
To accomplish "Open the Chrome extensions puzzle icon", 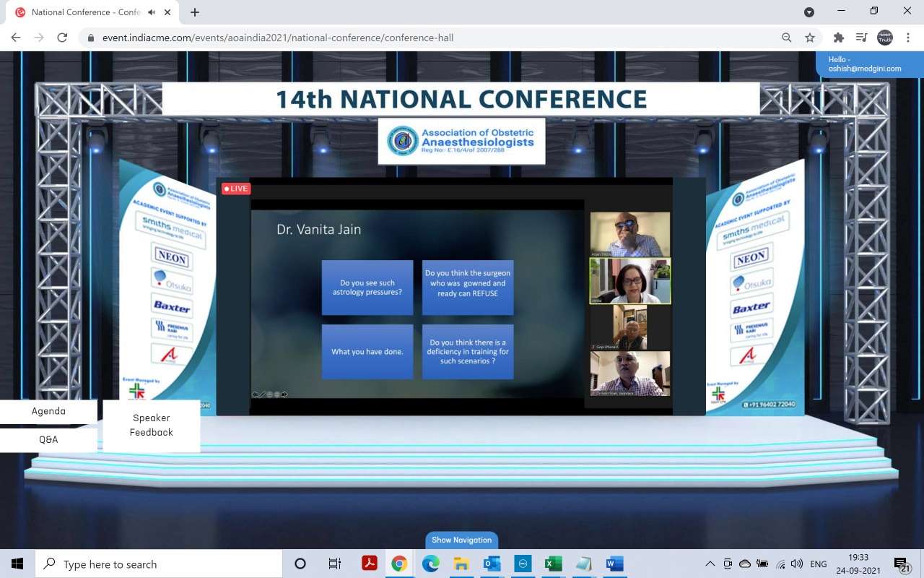I will pos(839,38).
